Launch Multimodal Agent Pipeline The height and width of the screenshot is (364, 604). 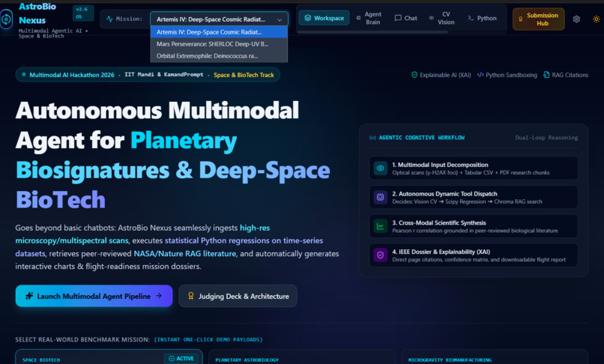point(94,296)
